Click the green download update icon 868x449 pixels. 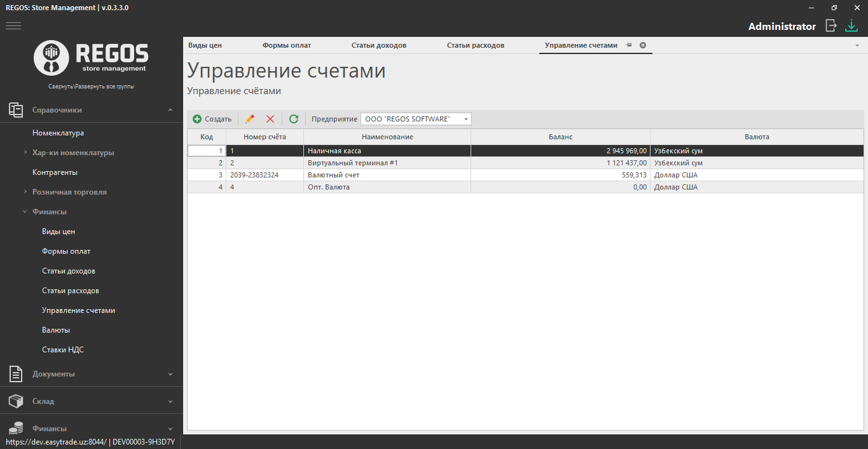pos(851,25)
